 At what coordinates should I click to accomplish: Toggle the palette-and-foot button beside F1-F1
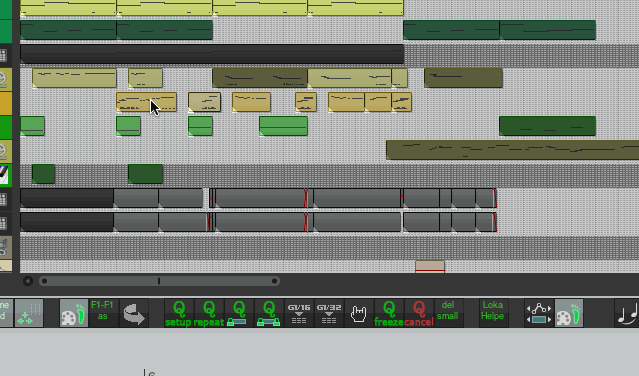point(74,313)
